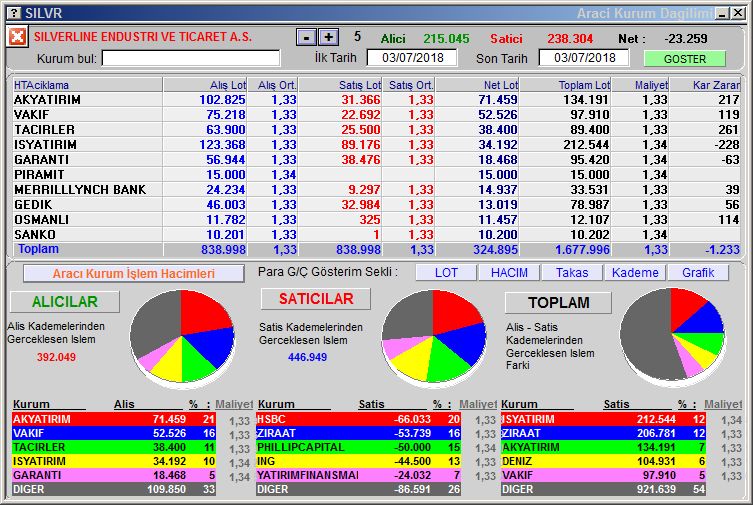The image size is (753, 505).
Task: Click gray DIGER -86.591 sellers row
Action: 358,489
